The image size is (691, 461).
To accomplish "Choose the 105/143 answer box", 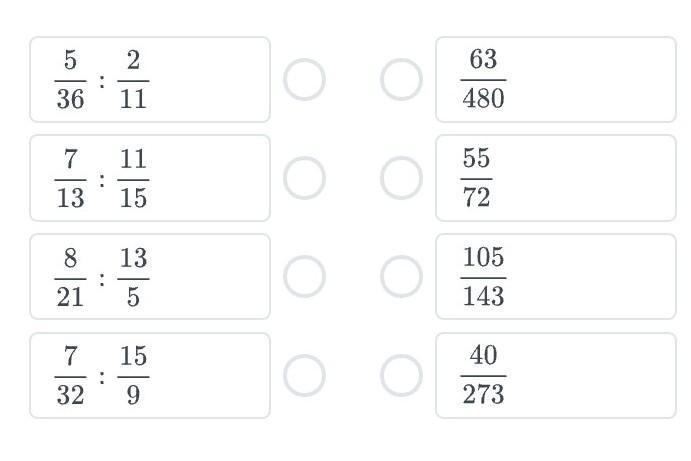I will click(x=556, y=277).
